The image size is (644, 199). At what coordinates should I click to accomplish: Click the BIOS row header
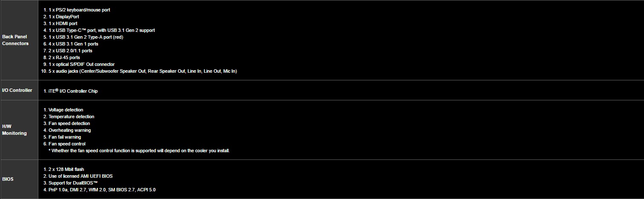pyautogui.click(x=8, y=179)
